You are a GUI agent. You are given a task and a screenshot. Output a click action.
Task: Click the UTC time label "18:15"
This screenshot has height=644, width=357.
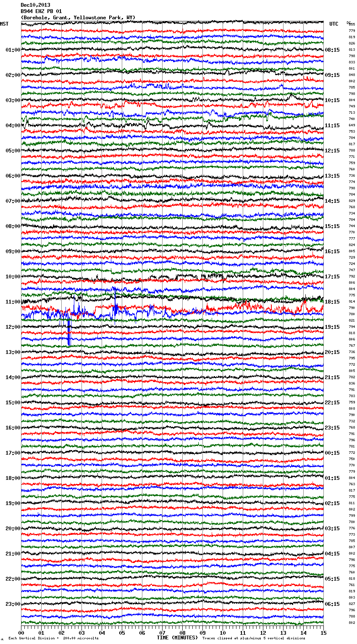(x=332, y=302)
